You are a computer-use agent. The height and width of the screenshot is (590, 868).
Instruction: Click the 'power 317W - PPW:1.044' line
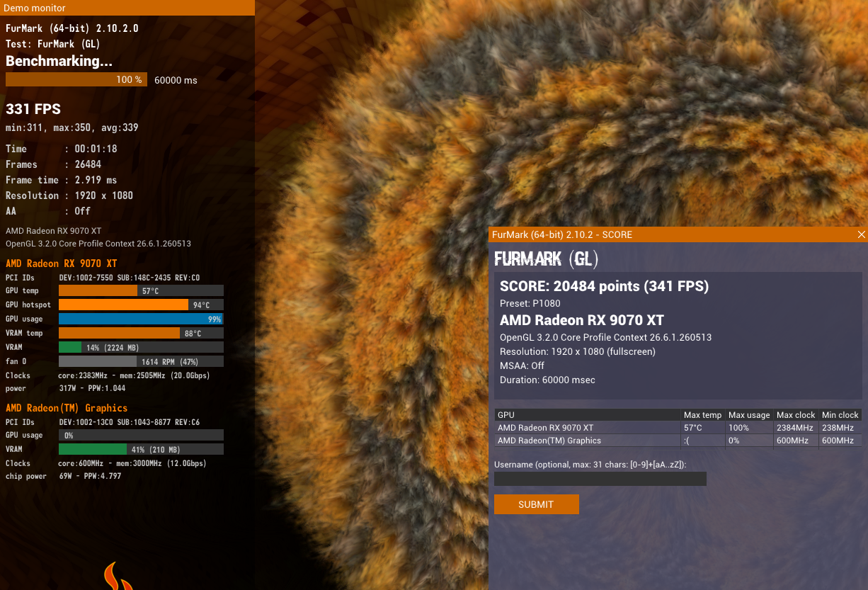click(x=65, y=388)
